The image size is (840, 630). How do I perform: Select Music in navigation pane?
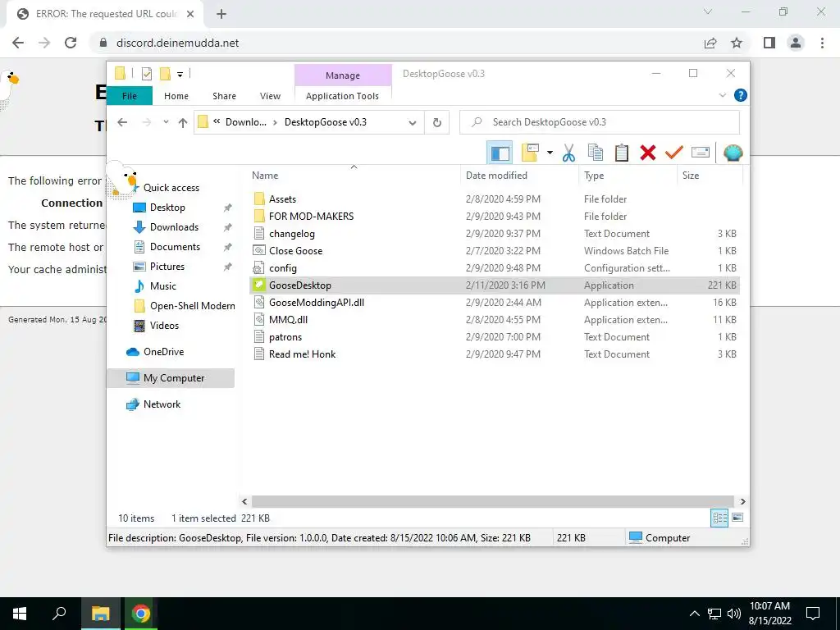coord(163,286)
